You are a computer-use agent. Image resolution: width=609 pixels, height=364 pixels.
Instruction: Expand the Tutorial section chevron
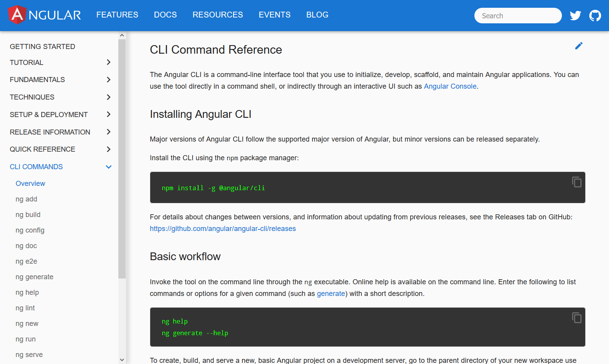click(109, 62)
